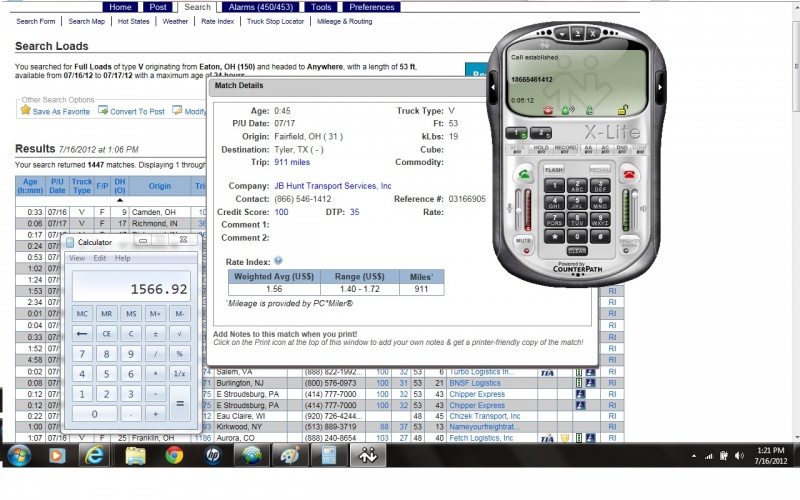Toggle the Speaker Phone button in X-Lite
This screenshot has width=800, height=500.
point(629,245)
